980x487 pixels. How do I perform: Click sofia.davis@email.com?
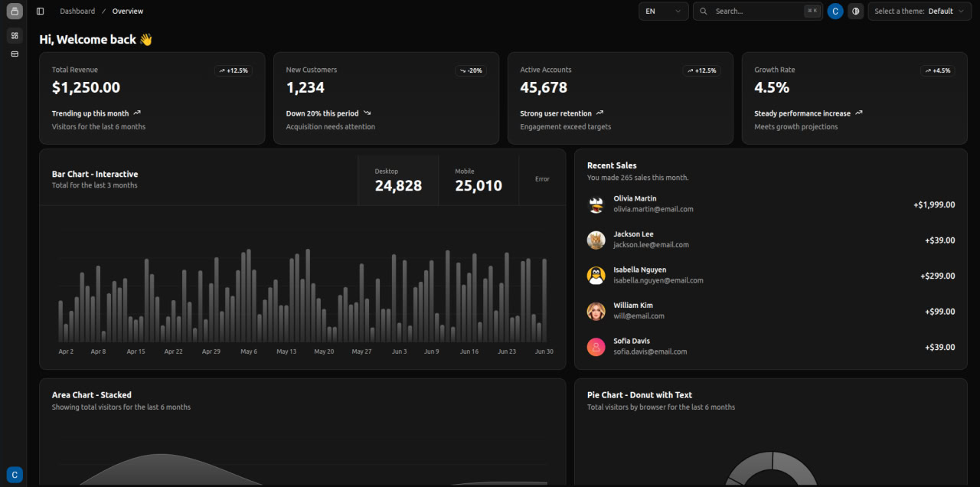click(650, 351)
